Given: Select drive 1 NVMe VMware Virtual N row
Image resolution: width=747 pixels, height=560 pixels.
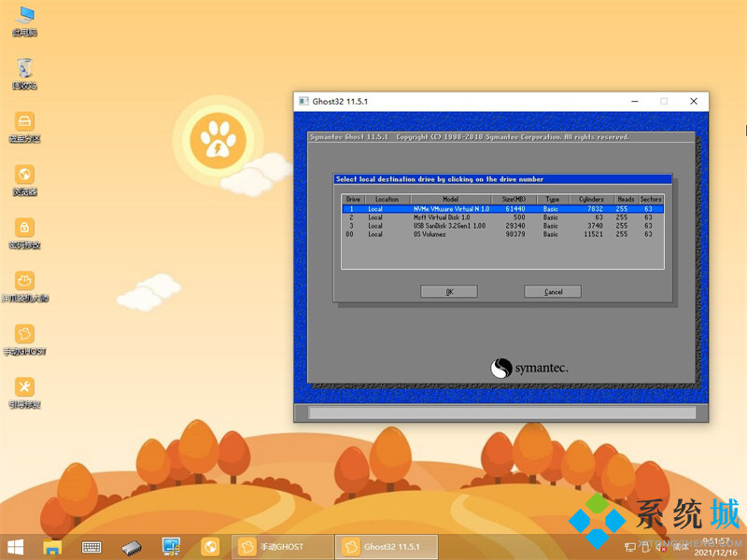Looking at the screenshot, I should click(502, 208).
